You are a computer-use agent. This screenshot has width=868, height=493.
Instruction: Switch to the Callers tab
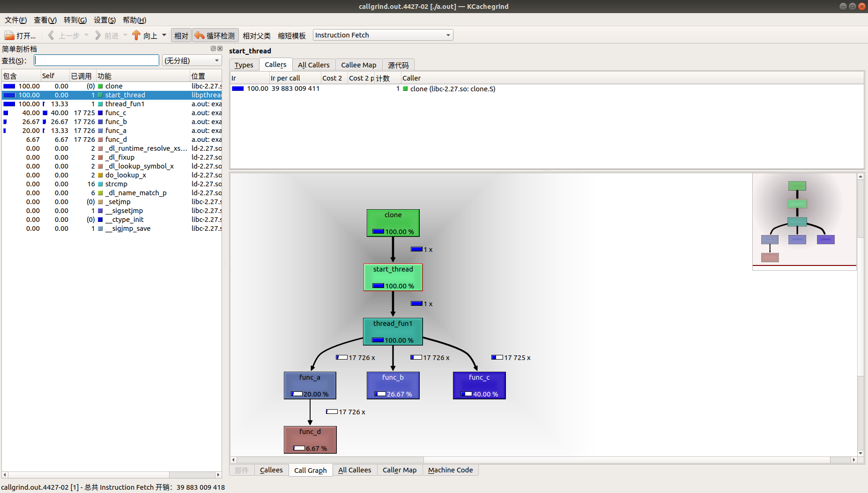275,65
